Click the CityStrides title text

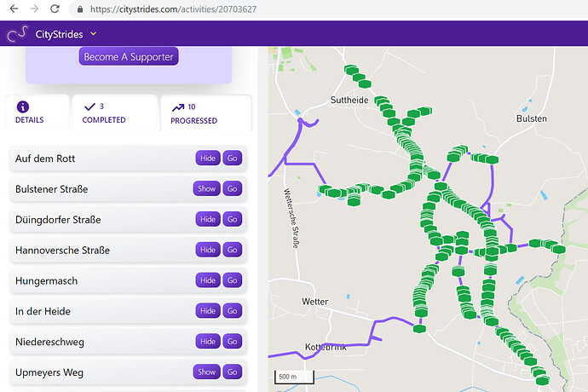[59, 34]
